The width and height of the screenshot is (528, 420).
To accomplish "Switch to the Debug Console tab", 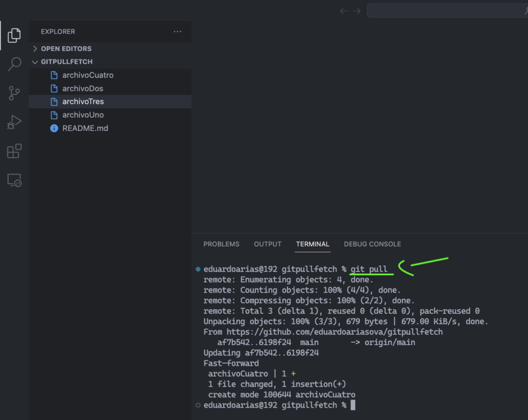I will [372, 244].
